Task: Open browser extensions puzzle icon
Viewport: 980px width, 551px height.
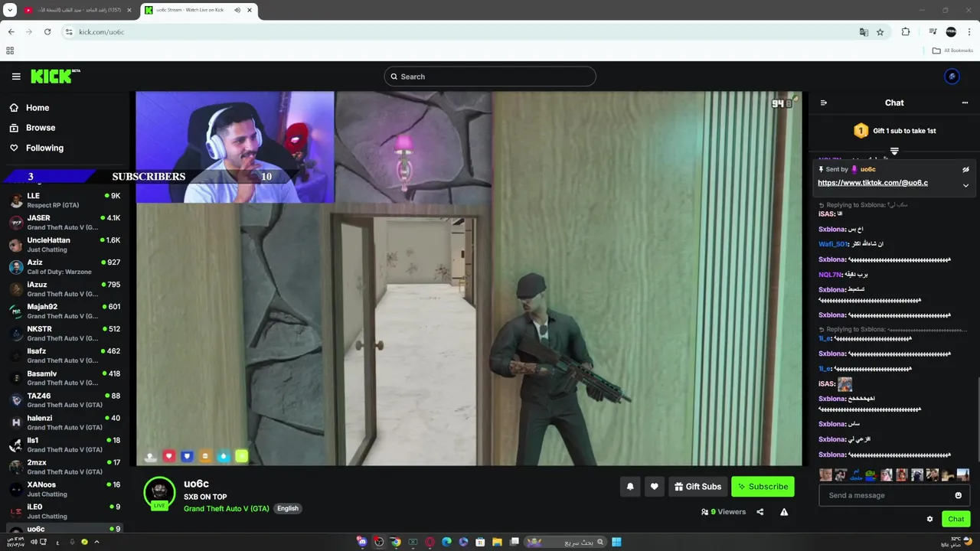Action: (x=906, y=32)
